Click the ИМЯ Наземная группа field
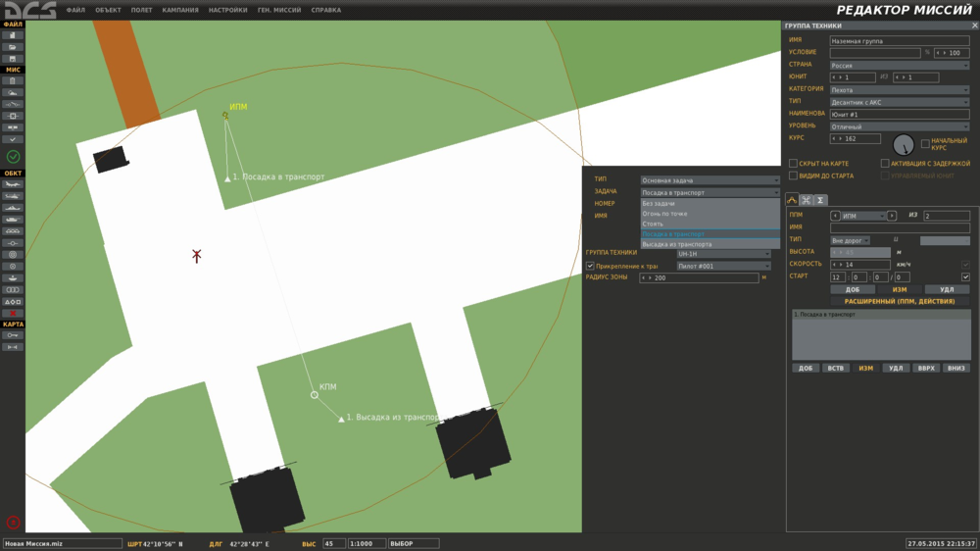The image size is (980, 551). tap(900, 40)
